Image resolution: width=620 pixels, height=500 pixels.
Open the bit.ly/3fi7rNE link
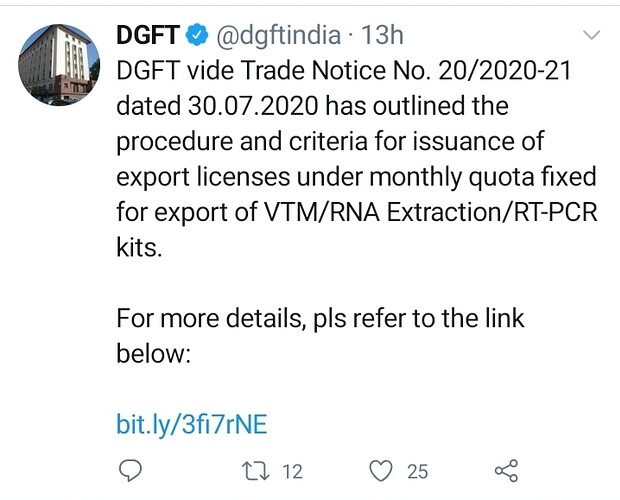point(192,425)
